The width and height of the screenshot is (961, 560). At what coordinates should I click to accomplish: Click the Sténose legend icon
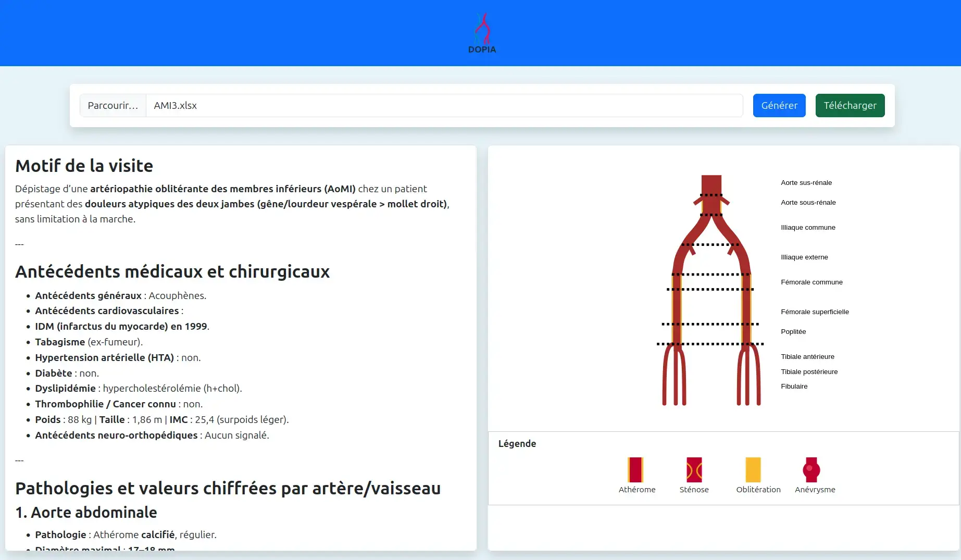(x=694, y=470)
